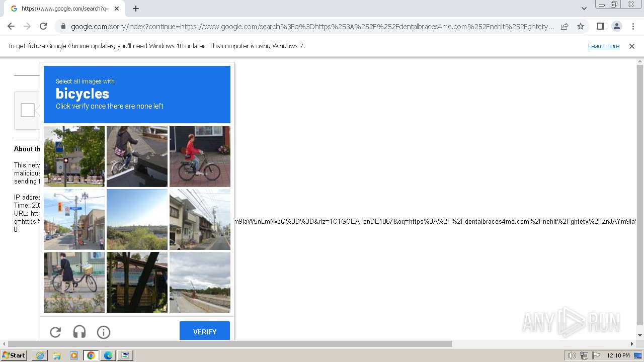The height and width of the screenshot is (362, 644).
Task: Open Microsoft Edge from the taskbar
Action: pos(108,355)
